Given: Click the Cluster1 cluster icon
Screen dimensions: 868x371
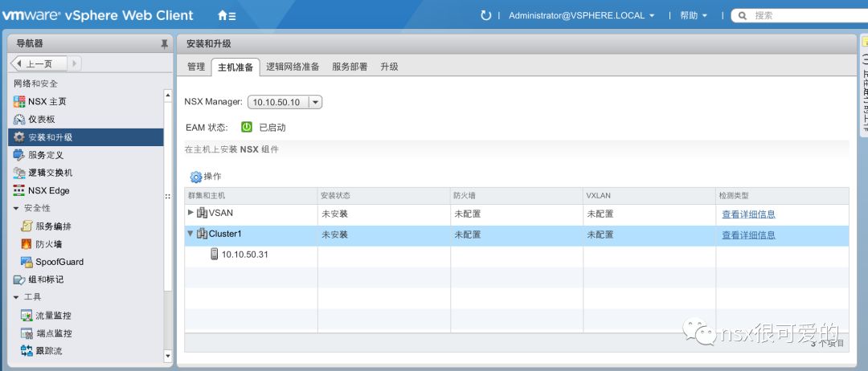Looking at the screenshot, I should (202, 234).
